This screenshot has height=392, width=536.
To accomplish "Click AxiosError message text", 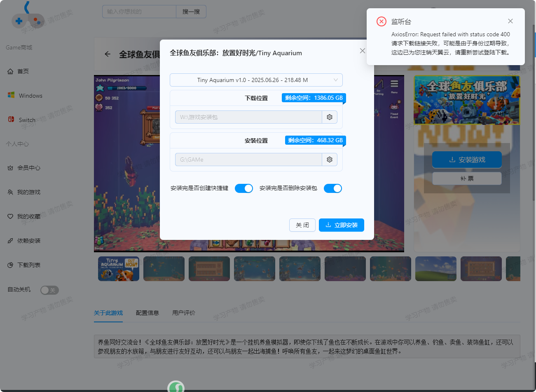I will tap(451, 34).
